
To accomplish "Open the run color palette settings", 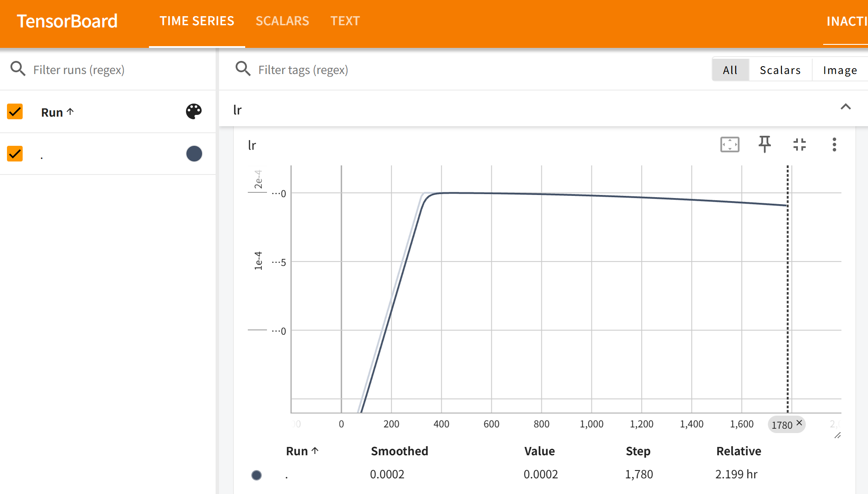I will (x=194, y=111).
